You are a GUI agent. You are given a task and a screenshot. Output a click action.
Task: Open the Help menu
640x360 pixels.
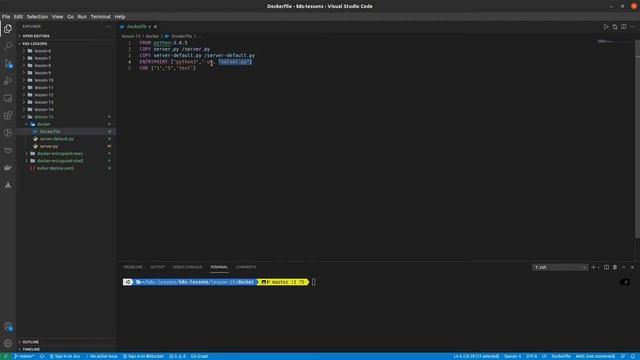click(120, 17)
